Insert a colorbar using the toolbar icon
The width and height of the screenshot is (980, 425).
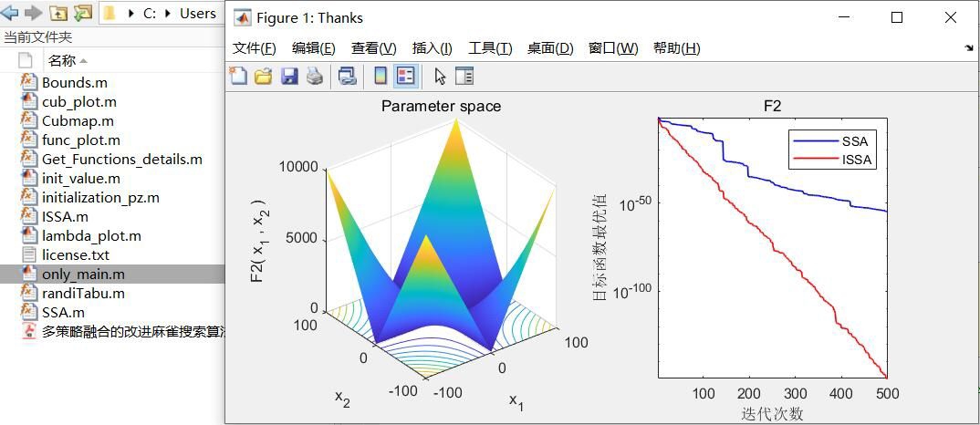[380, 77]
